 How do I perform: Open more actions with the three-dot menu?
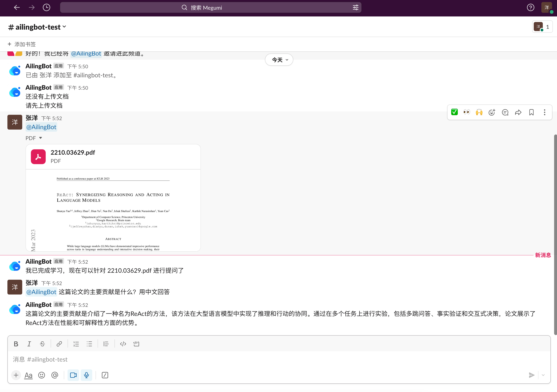[545, 112]
